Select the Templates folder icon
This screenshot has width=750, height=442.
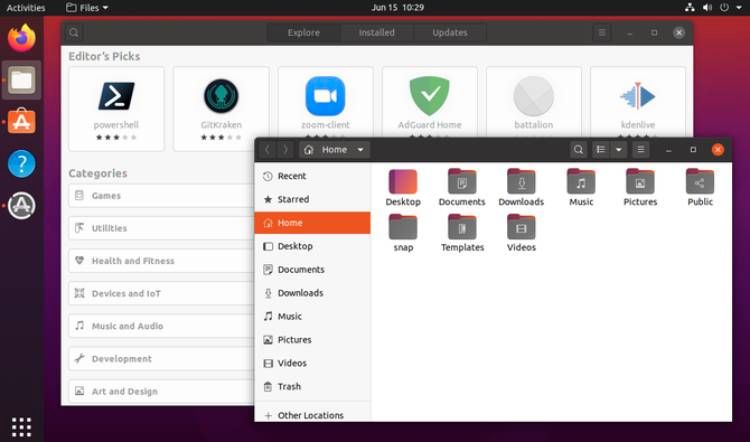(462, 227)
